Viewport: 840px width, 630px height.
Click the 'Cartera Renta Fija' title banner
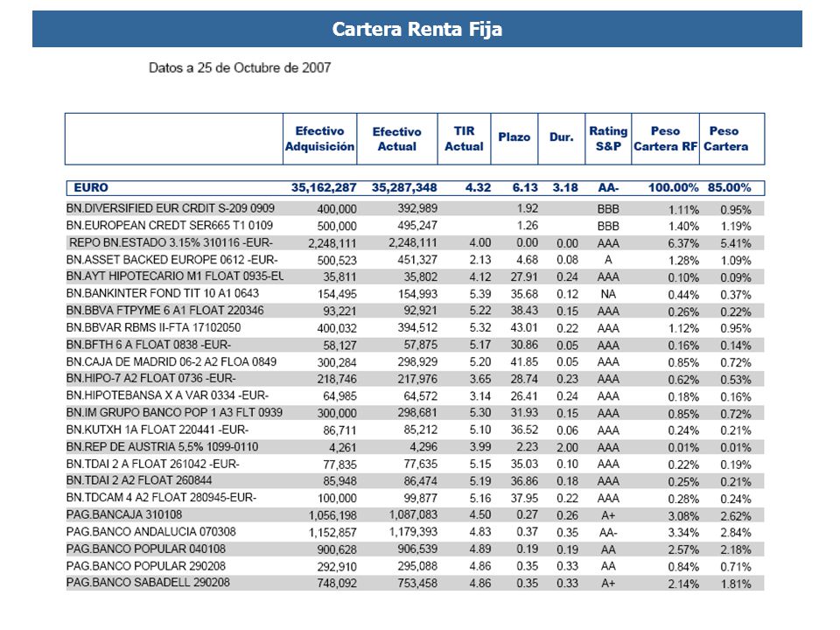coord(416,29)
